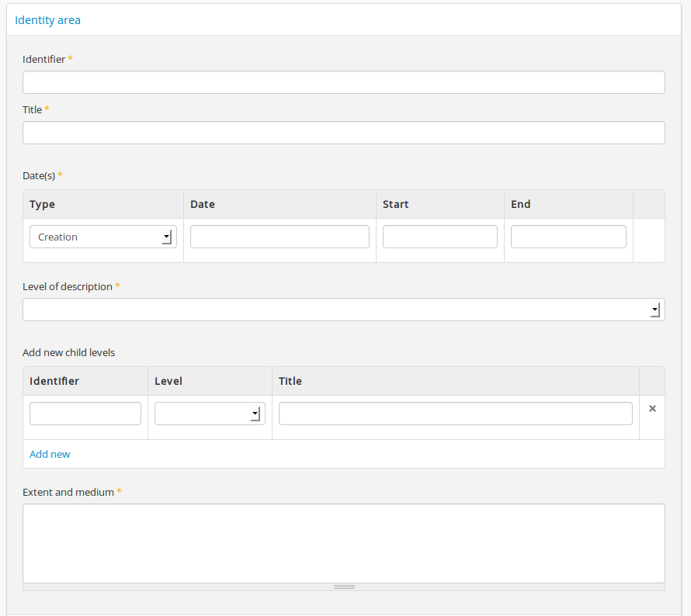This screenshot has width=691, height=616.
Task: Open the child Level dropdown
Action: coord(210,414)
